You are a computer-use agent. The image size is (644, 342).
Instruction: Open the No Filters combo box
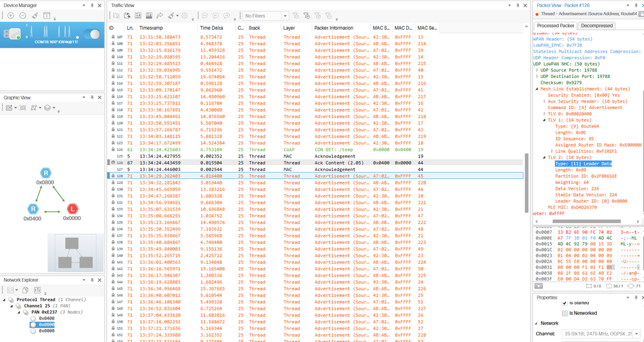point(266,15)
